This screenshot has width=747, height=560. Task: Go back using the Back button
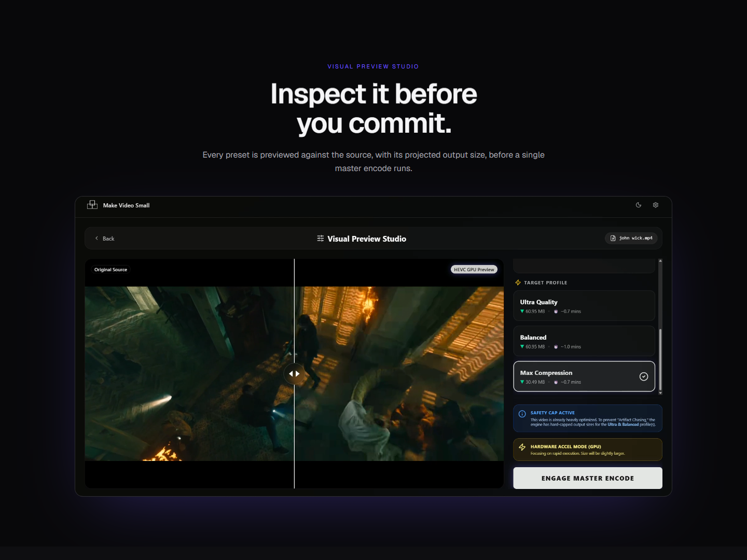coord(105,239)
